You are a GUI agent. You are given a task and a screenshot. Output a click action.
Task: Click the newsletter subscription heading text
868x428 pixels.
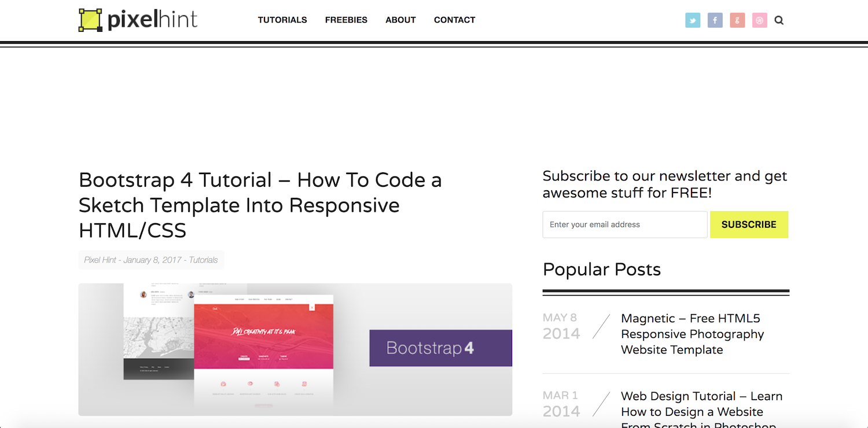point(665,185)
